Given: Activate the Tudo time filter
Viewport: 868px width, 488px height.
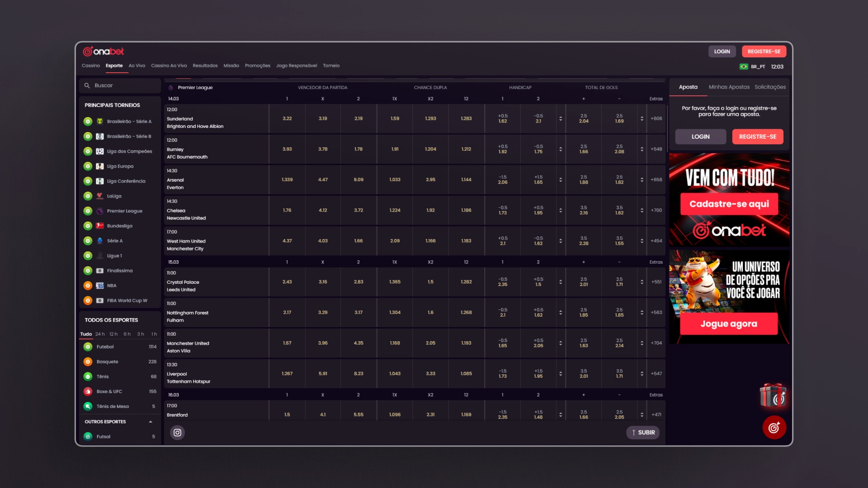Looking at the screenshot, I should tap(86, 334).
